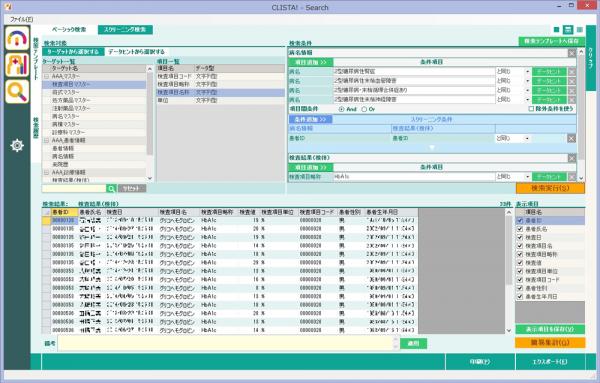Viewport: 600px width, 383px height.
Task: Open the dashboard gauge icon in sidebar
Action: point(17,38)
